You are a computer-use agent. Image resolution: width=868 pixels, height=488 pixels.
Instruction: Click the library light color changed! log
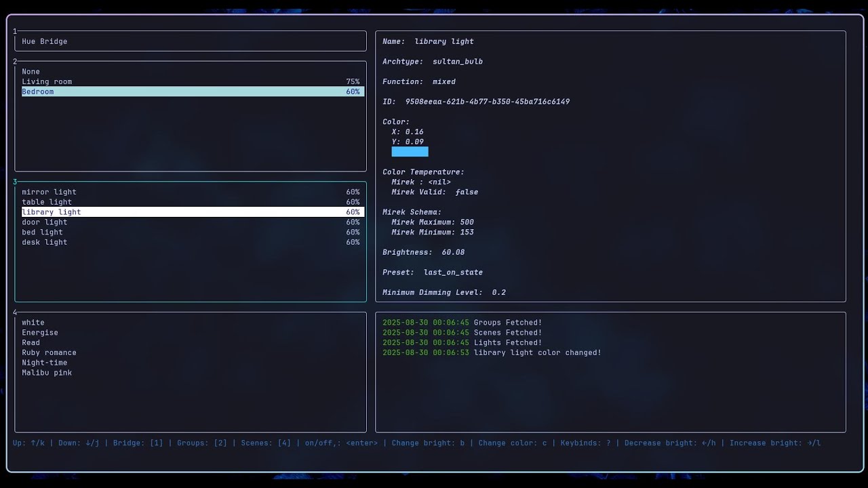click(492, 352)
